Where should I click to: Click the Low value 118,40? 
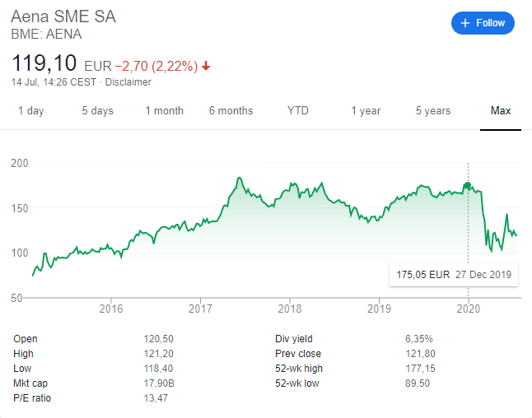pos(158,369)
